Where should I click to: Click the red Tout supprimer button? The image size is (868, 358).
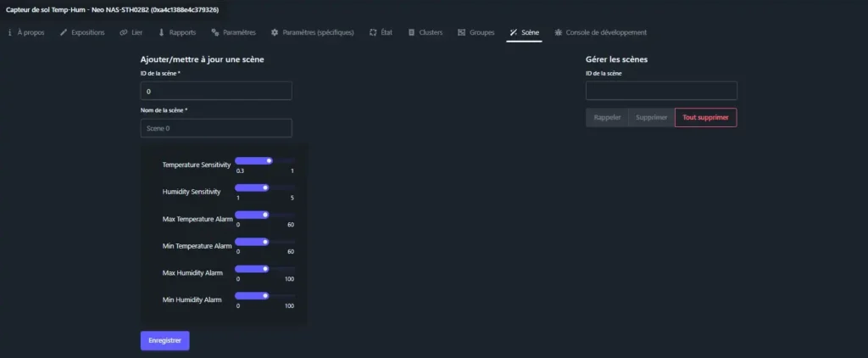705,117
